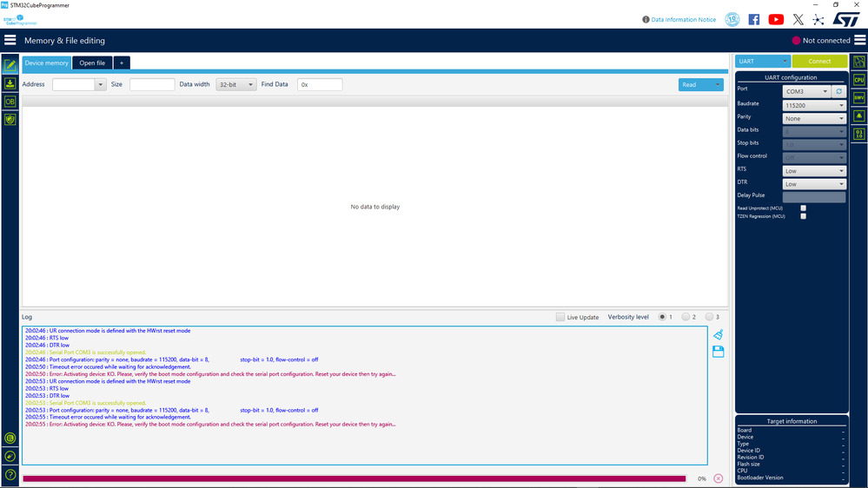Add a new tab with plus
Image resolution: width=868 pixels, height=488 pixels.
pos(122,63)
